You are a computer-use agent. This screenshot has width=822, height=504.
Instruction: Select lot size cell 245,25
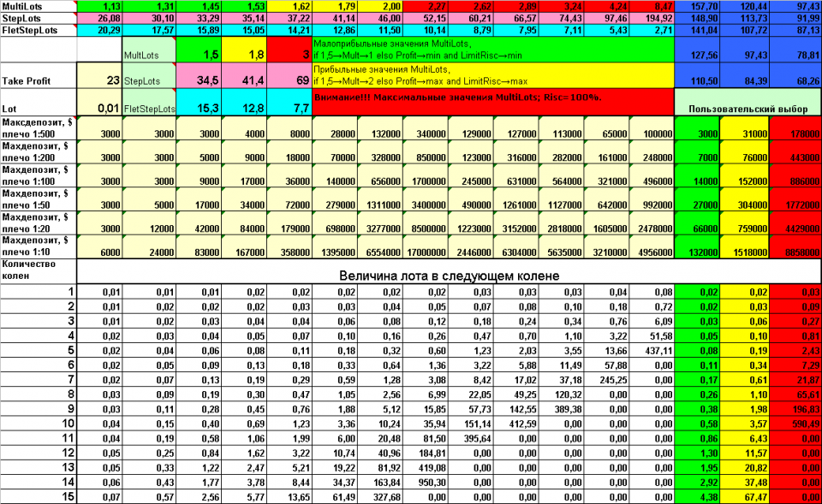606,380
